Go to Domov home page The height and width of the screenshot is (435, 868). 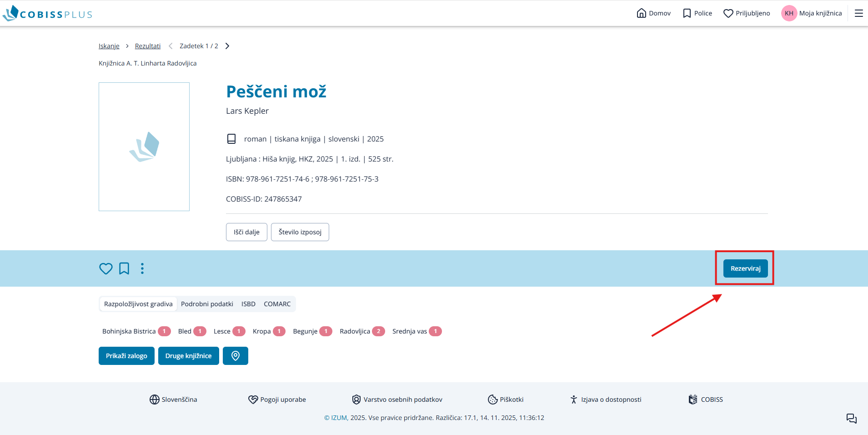tap(653, 13)
